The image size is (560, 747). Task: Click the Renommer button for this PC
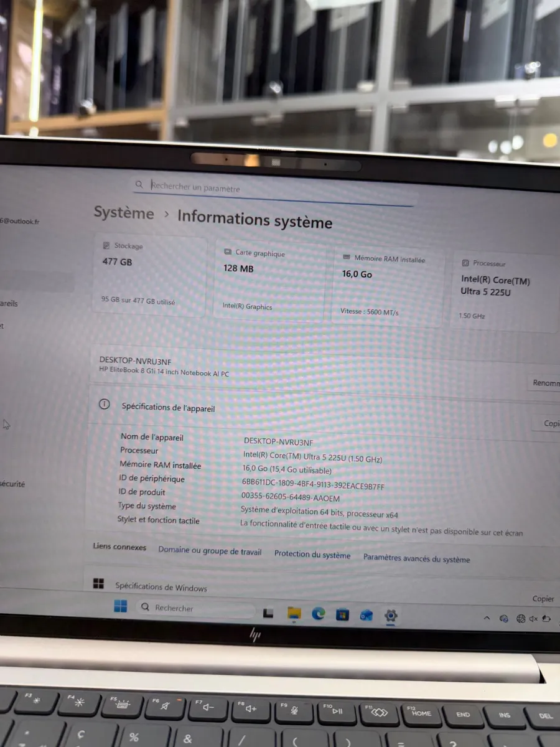coord(544,383)
